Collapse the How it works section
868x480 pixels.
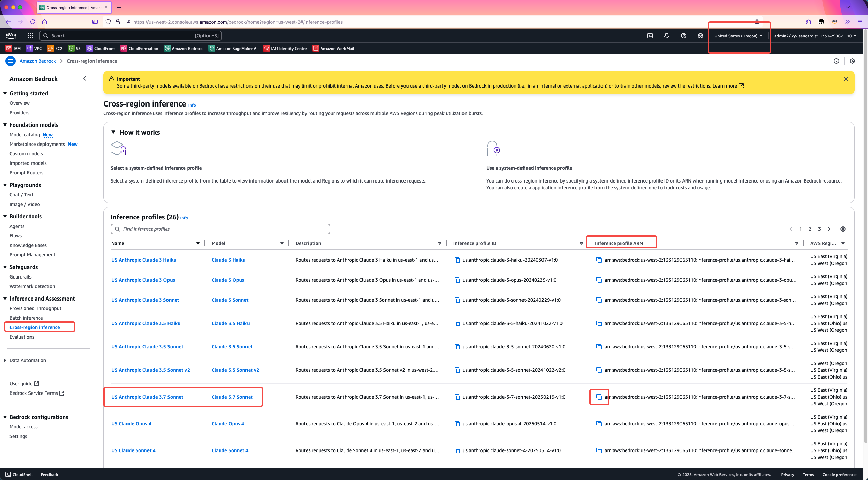point(113,132)
